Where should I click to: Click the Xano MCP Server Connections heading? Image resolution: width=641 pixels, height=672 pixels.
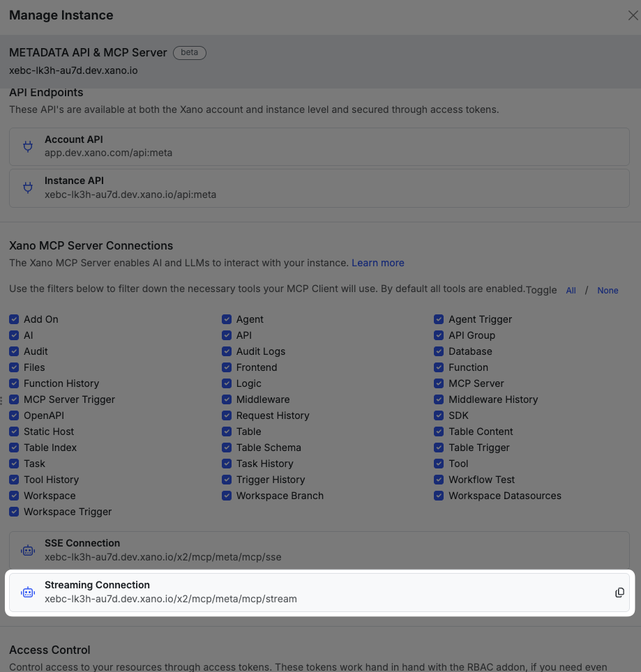(91, 245)
